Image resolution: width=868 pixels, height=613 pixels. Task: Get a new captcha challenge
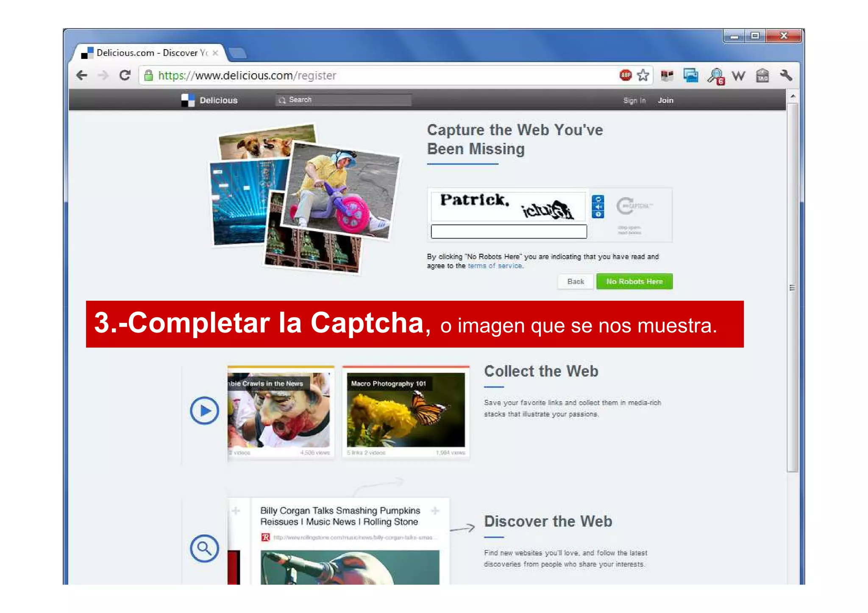tap(598, 199)
